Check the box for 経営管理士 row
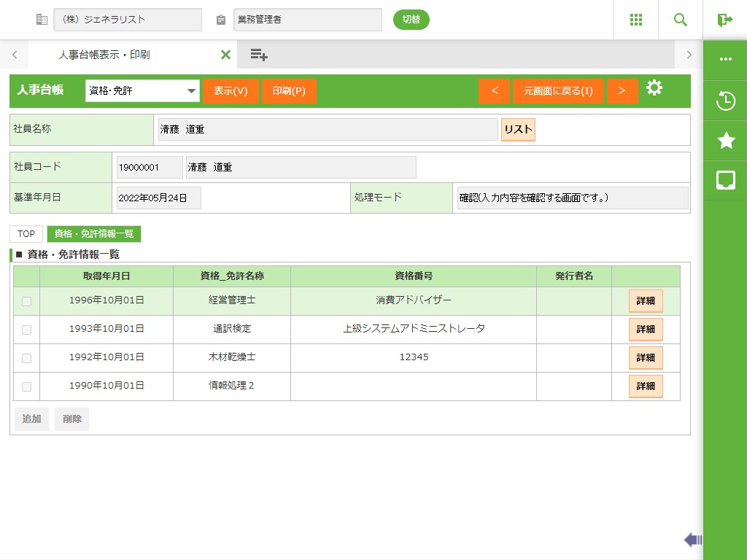The image size is (747, 560). [x=26, y=301]
